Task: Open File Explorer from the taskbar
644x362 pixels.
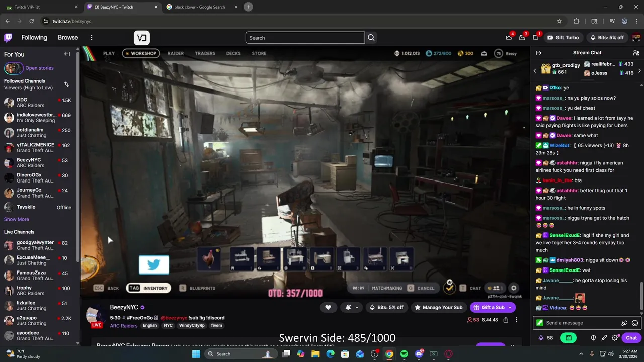Action: pyautogui.click(x=315, y=354)
